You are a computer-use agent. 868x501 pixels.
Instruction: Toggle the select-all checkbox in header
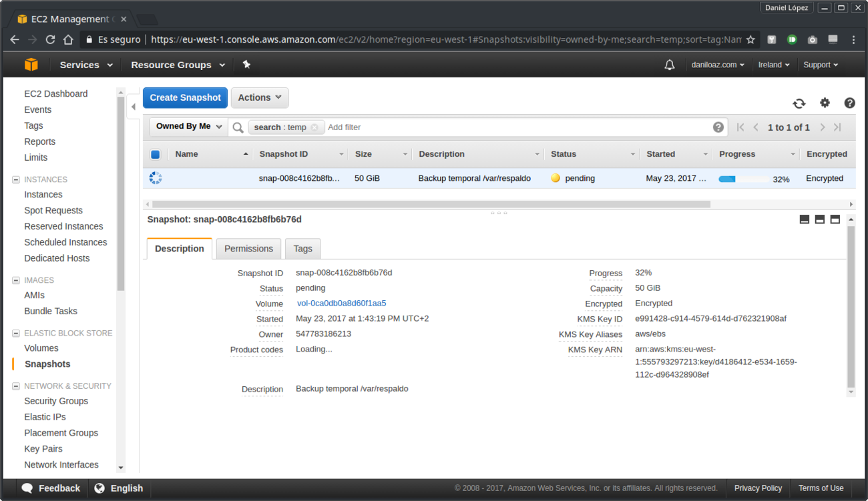coord(156,155)
